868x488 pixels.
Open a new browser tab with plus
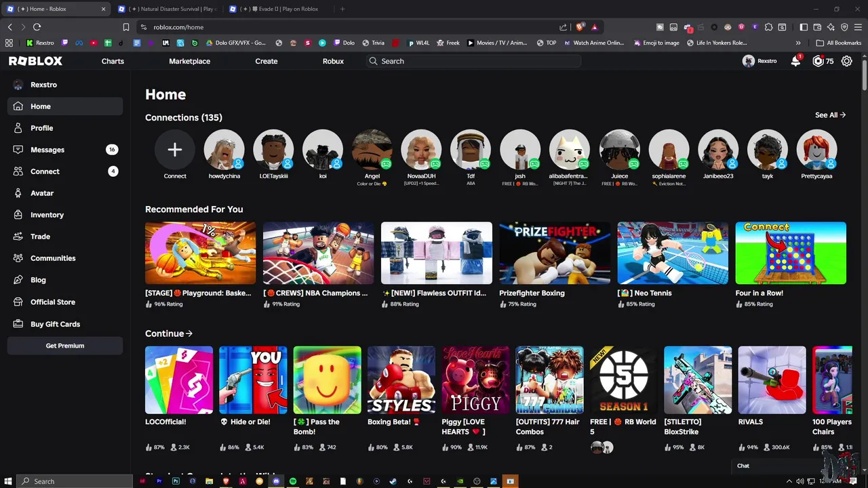(342, 9)
